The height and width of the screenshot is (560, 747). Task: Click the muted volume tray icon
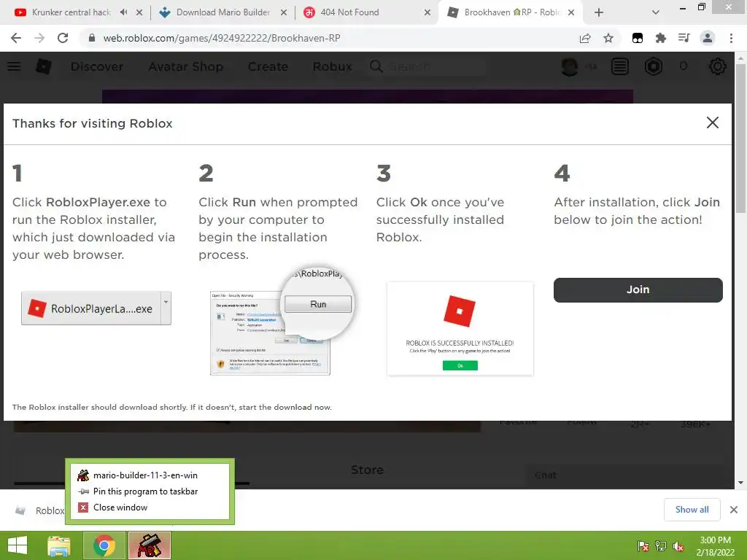click(x=678, y=546)
